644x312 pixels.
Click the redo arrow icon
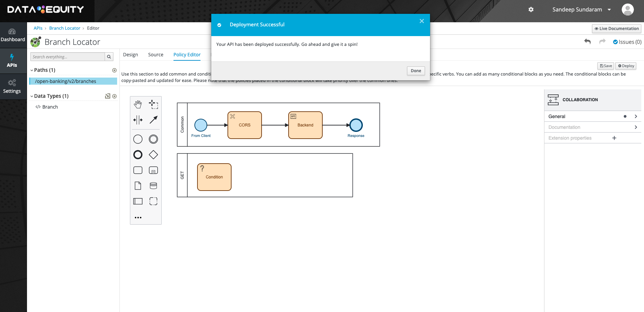pyautogui.click(x=602, y=41)
